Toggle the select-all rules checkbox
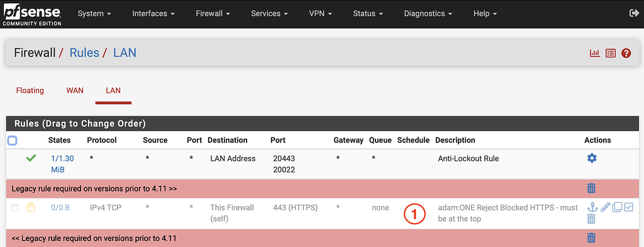The image size is (644, 247). click(x=13, y=141)
